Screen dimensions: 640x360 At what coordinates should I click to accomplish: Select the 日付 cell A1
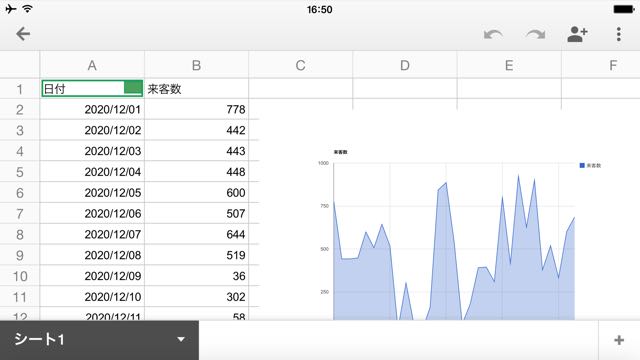[x=92, y=89]
